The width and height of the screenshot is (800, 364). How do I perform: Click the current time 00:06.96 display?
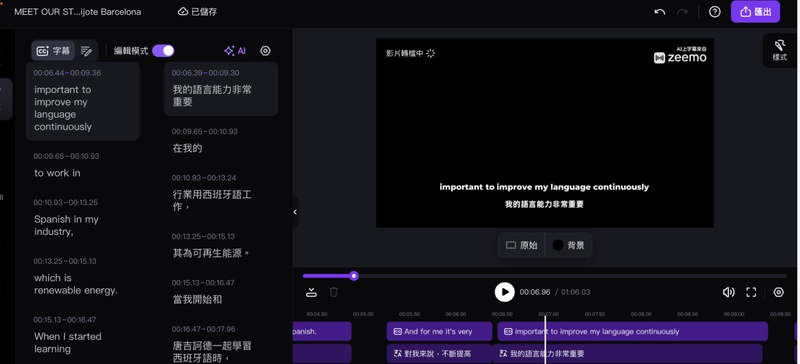535,292
